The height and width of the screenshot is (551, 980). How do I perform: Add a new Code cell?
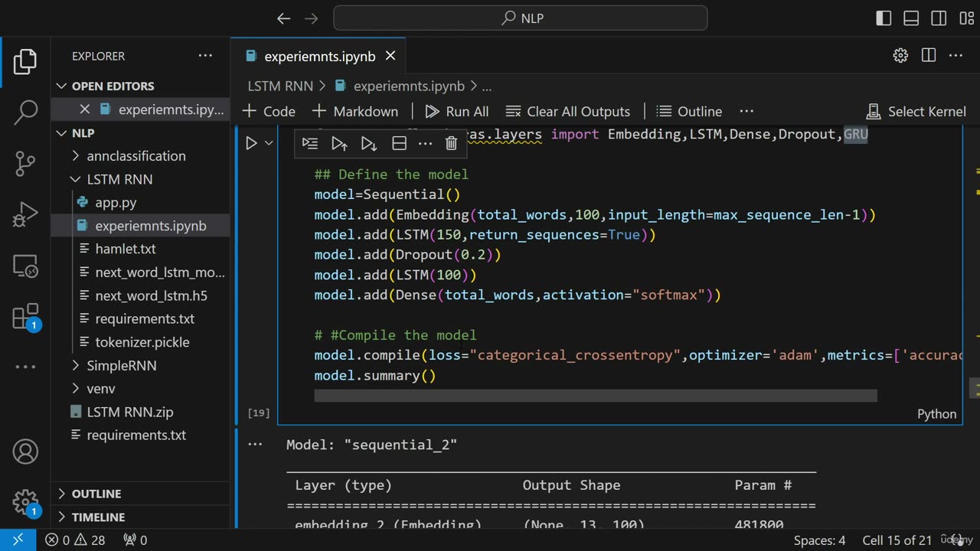269,111
